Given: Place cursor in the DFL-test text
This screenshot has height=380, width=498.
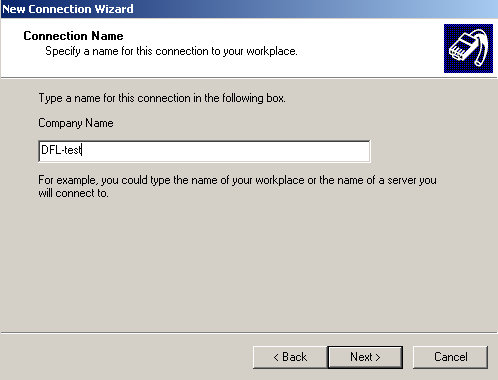Looking at the screenshot, I should click(x=61, y=150).
